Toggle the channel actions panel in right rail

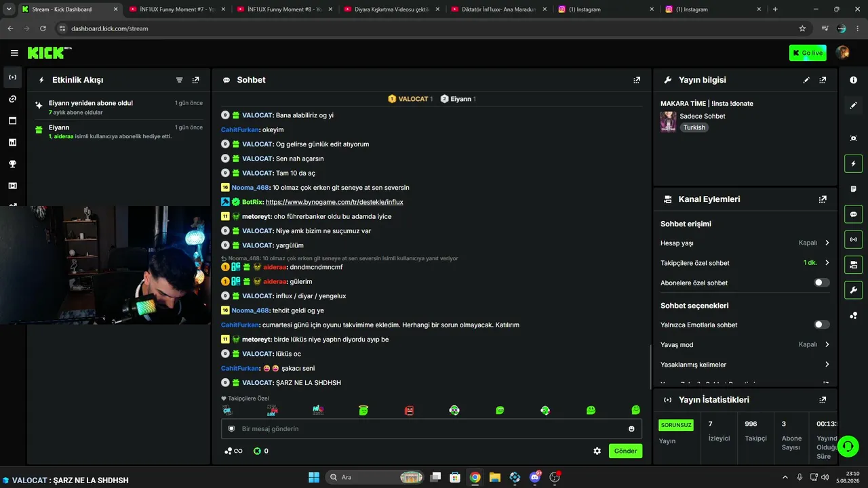[853, 264]
